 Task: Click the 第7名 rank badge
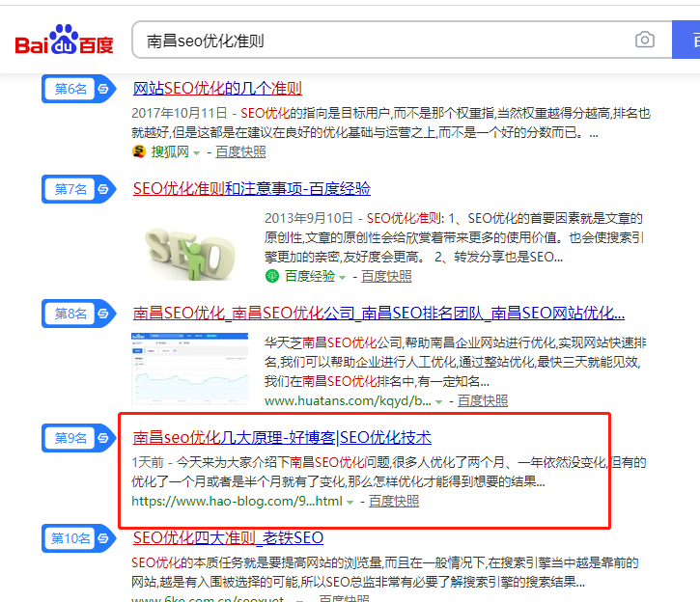click(x=78, y=189)
